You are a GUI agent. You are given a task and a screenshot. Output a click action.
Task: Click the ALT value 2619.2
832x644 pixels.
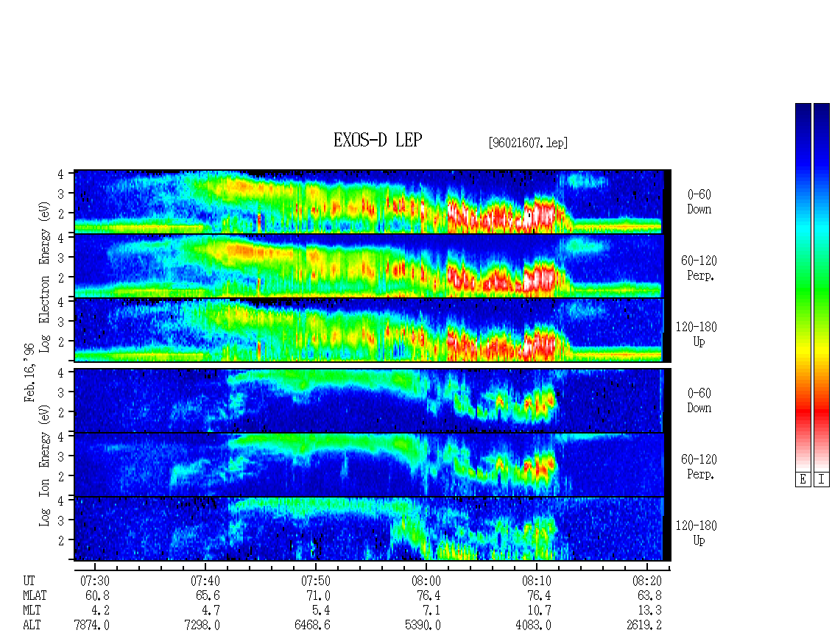tap(644, 626)
